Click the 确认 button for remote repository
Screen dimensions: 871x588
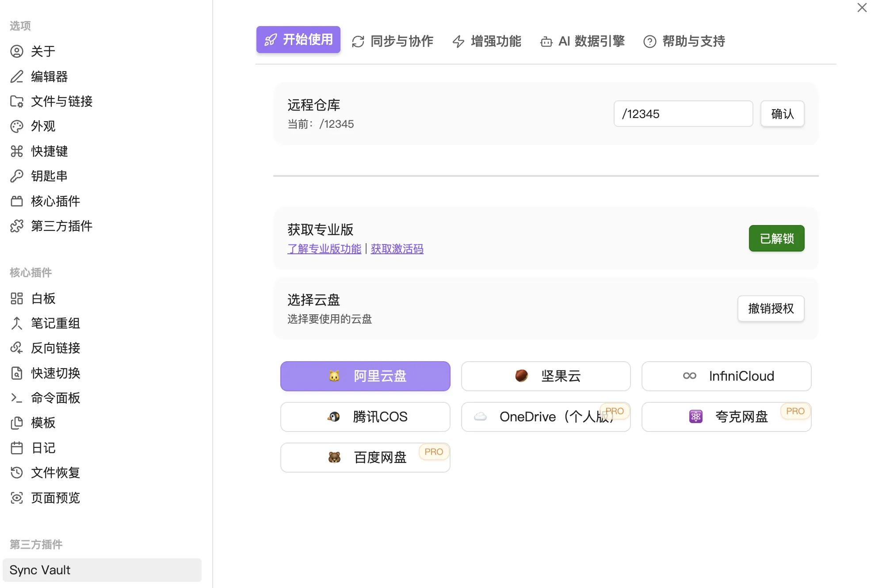tap(783, 114)
